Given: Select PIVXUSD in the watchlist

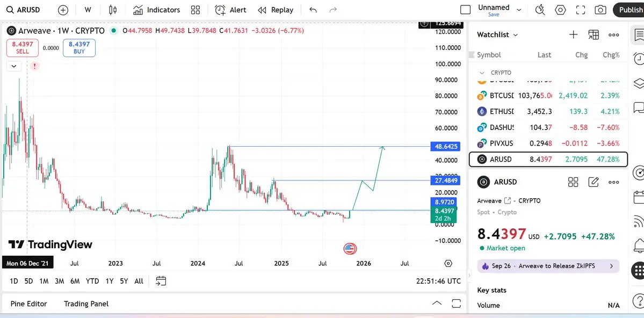Looking at the screenshot, I should pyautogui.click(x=549, y=143).
